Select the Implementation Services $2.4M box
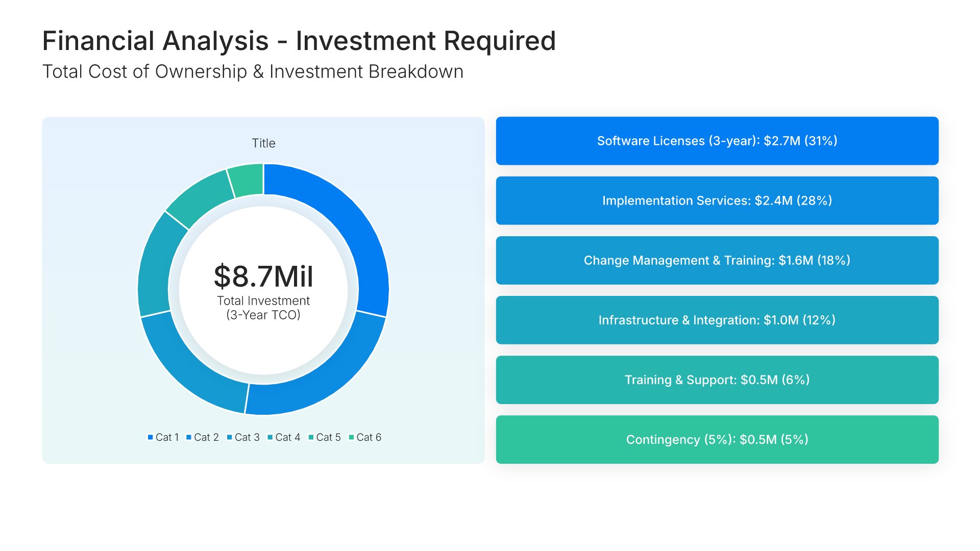The image size is (980, 551). 717,201
